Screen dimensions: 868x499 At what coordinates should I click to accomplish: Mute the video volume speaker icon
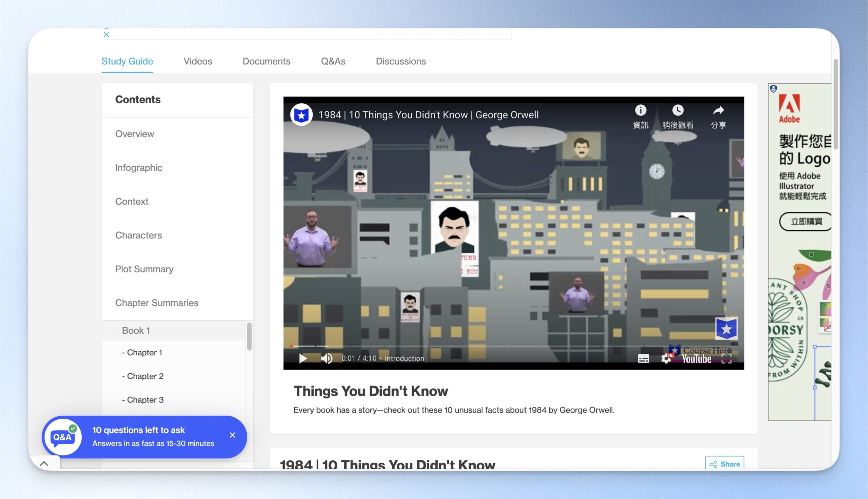pos(327,358)
